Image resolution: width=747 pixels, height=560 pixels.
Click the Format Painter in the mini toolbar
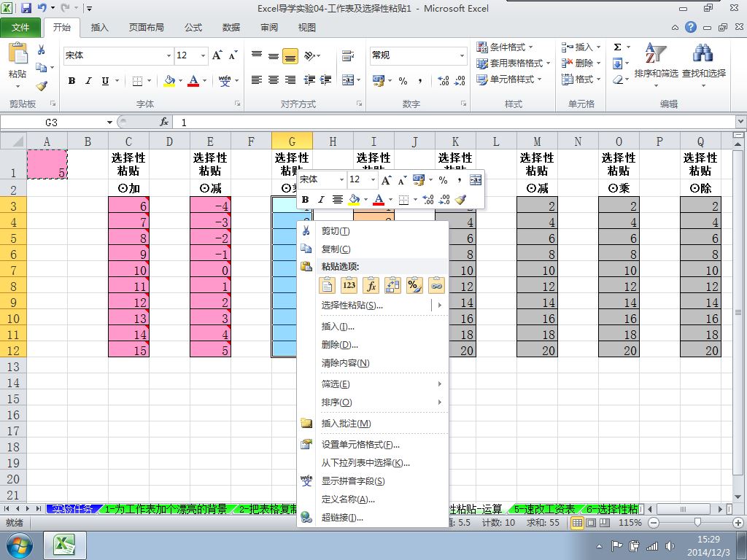click(460, 200)
